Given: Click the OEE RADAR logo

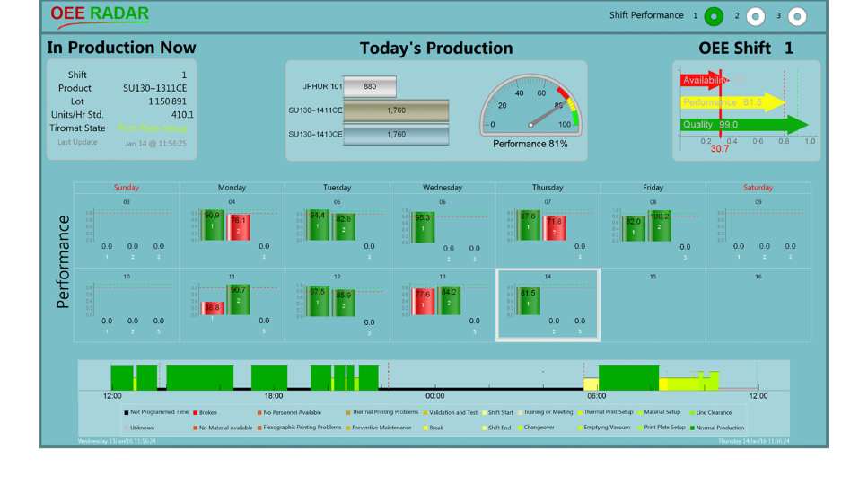Looking at the screenshot, I should coord(100,15).
